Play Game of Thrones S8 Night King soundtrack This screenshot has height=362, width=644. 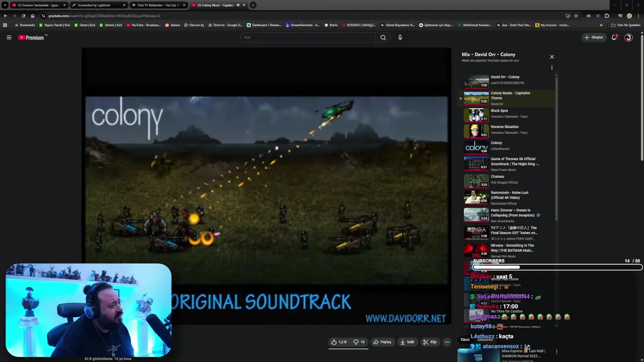(x=508, y=164)
